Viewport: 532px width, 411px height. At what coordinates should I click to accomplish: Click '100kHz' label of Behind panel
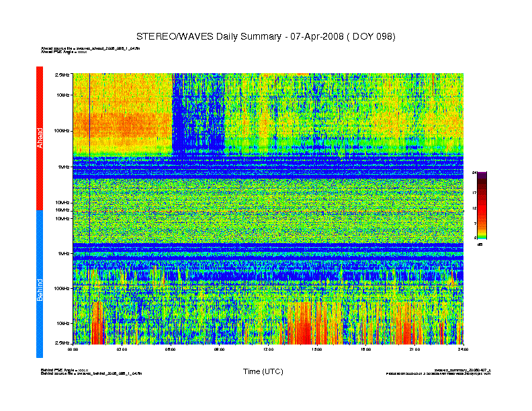coord(62,288)
